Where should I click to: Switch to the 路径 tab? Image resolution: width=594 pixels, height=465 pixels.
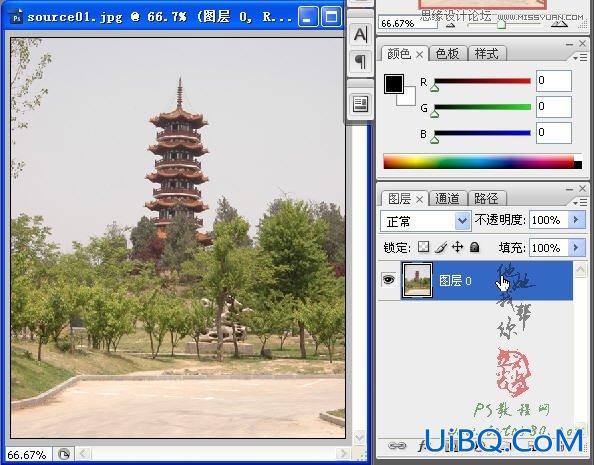(487, 199)
